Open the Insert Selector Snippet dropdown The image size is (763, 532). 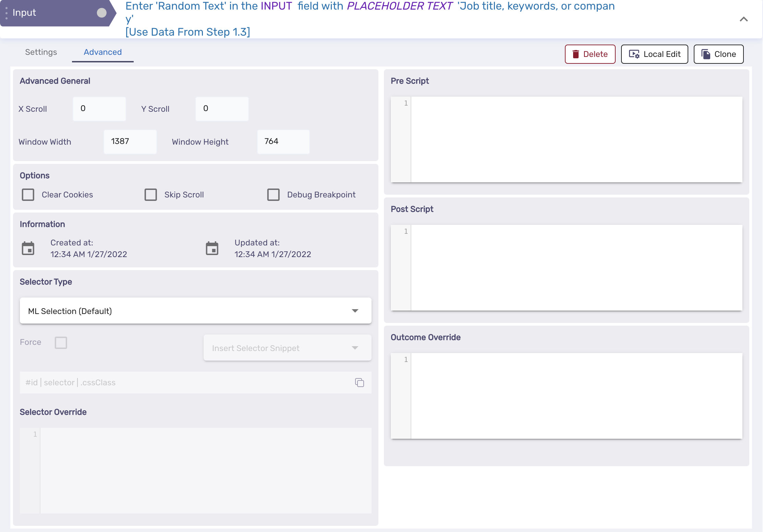click(287, 348)
